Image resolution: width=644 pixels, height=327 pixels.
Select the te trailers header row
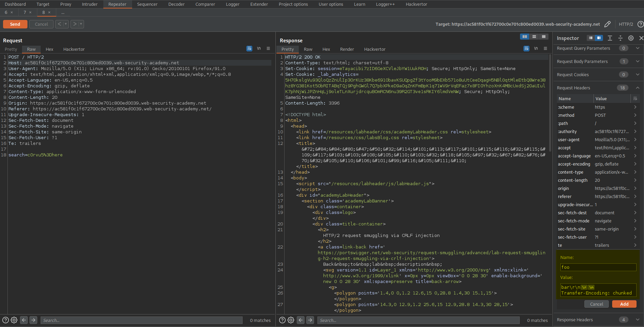(598, 245)
